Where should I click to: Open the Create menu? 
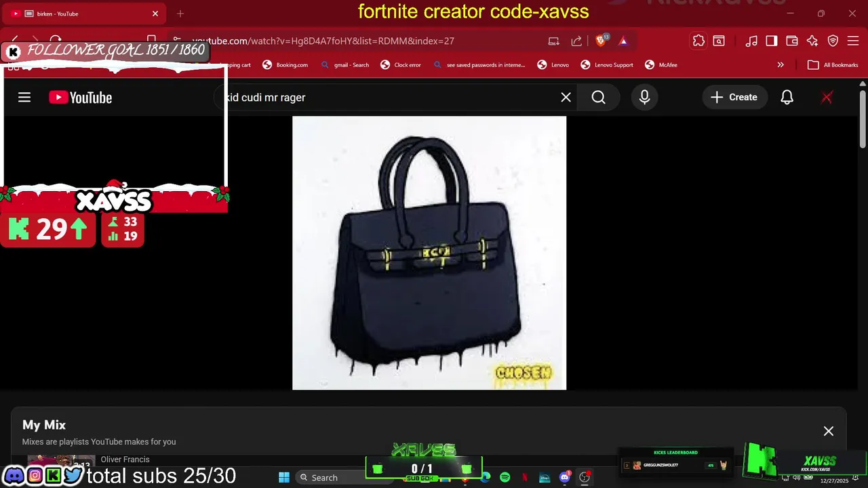coord(734,98)
